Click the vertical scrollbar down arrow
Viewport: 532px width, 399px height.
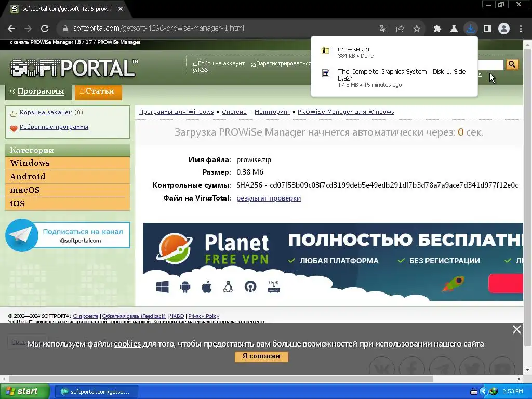(x=528, y=370)
